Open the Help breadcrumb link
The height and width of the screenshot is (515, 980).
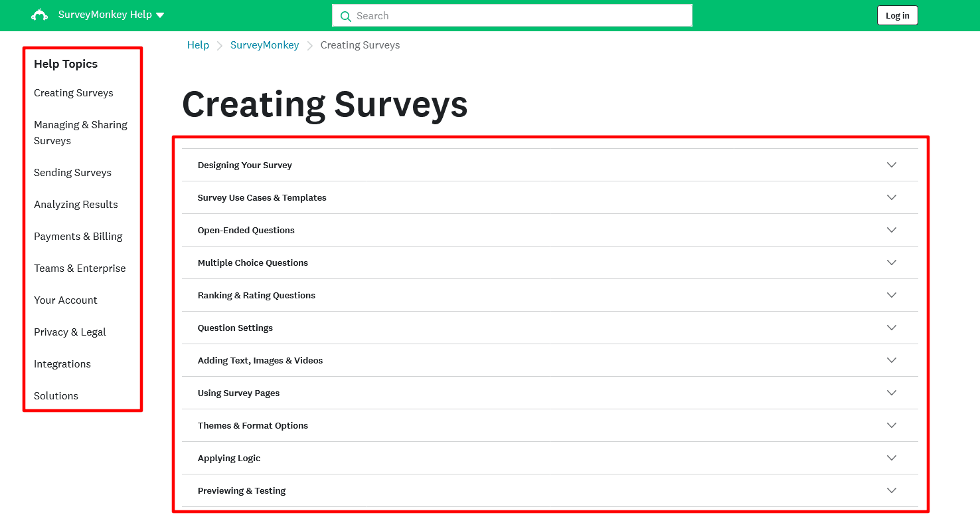198,45
